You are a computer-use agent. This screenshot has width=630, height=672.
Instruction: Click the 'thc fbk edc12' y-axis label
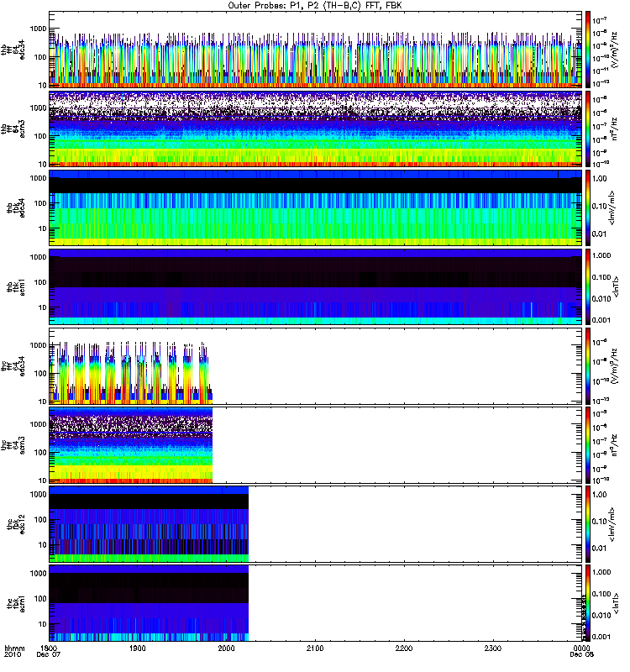pyautogui.click(x=16, y=524)
